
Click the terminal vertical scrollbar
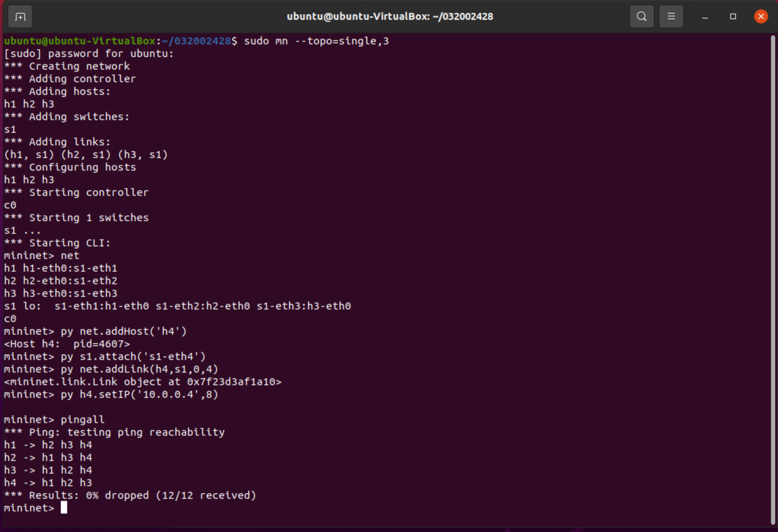tap(772, 280)
